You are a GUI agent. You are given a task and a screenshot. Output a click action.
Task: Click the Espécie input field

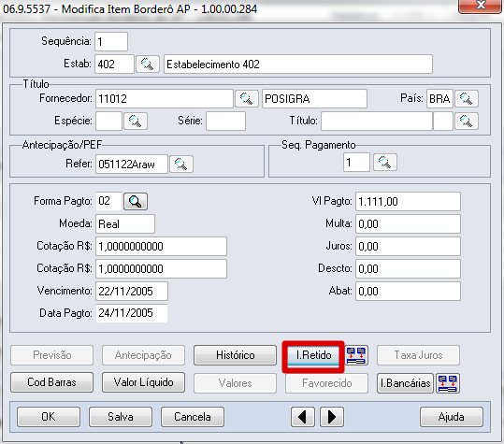109,121
